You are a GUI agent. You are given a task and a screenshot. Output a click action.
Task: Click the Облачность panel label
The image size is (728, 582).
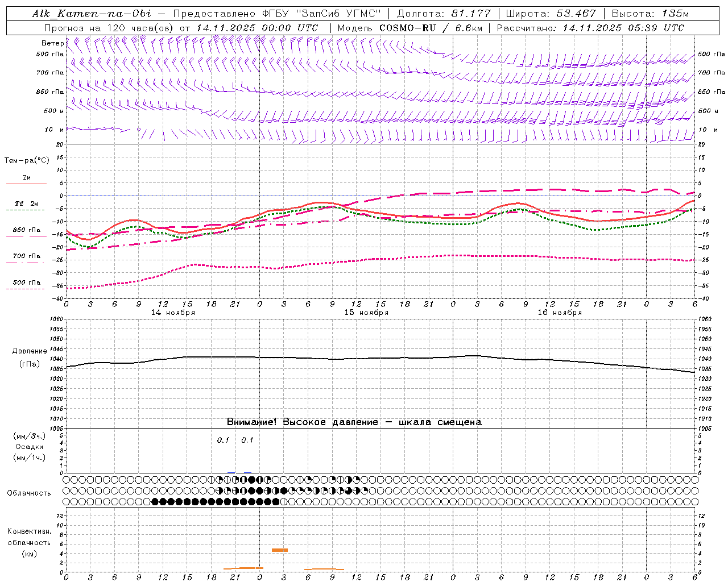(29, 493)
